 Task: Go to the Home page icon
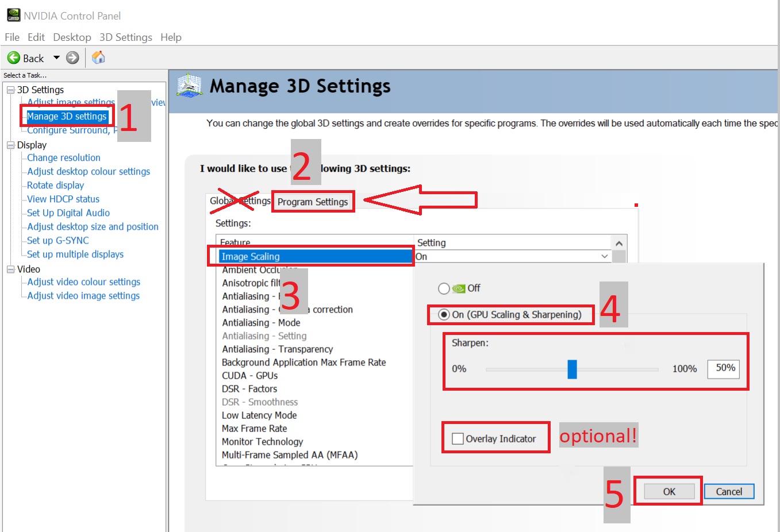tap(98, 57)
